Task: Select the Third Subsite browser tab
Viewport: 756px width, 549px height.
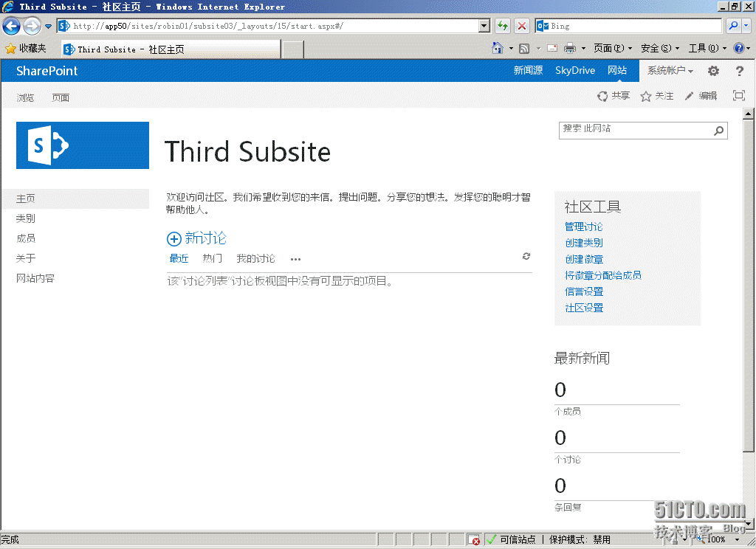Action: (171, 49)
